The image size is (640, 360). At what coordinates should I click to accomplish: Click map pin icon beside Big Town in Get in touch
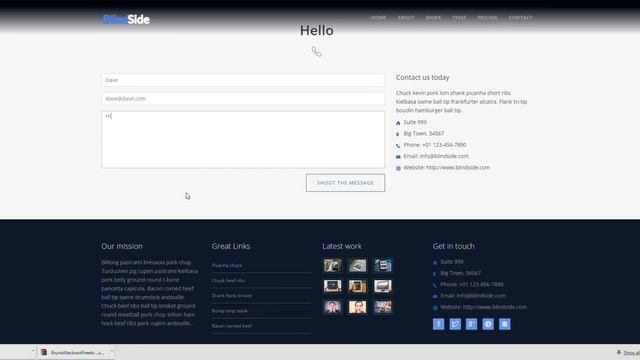point(435,273)
